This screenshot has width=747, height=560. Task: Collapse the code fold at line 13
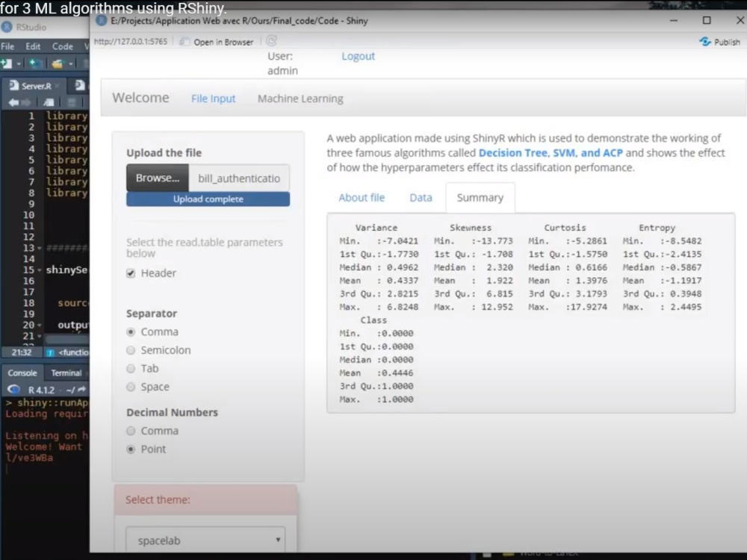click(39, 248)
